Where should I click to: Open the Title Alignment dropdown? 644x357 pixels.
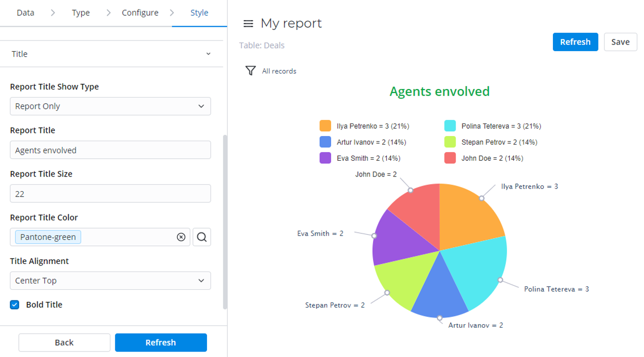coord(110,281)
